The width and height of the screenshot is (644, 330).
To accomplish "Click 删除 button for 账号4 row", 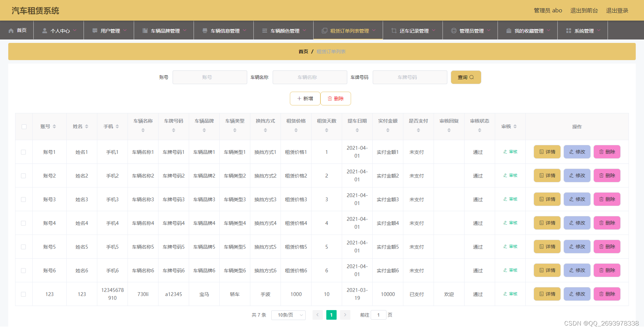I will point(607,223).
